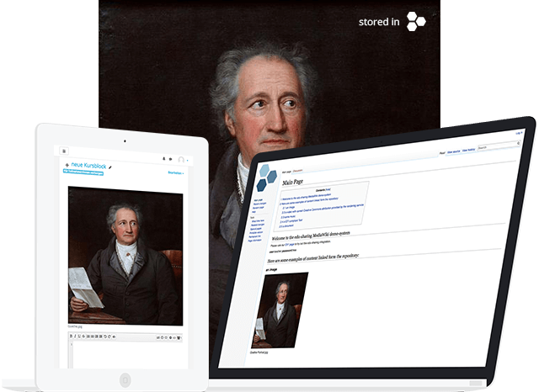This screenshot has width=539, height=392.
Task: Switch to the 'View history' tab
Action: coord(468,150)
